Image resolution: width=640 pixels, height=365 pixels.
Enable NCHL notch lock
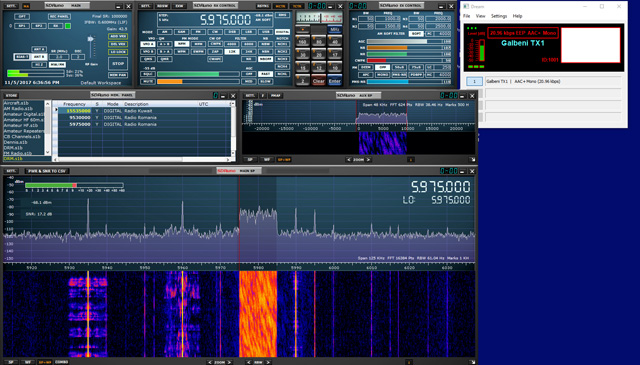click(x=282, y=74)
